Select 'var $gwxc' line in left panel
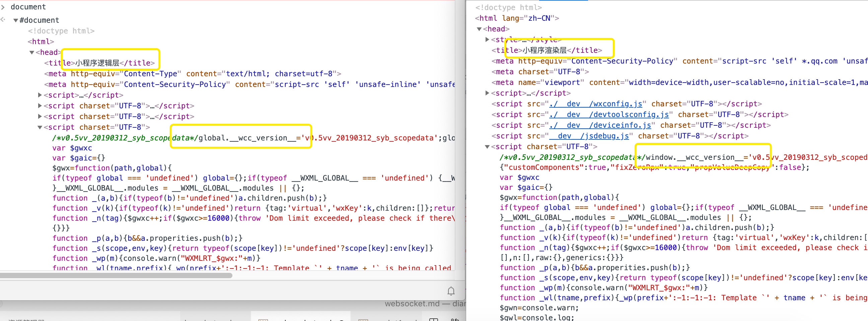This screenshot has width=868, height=321. (72, 148)
